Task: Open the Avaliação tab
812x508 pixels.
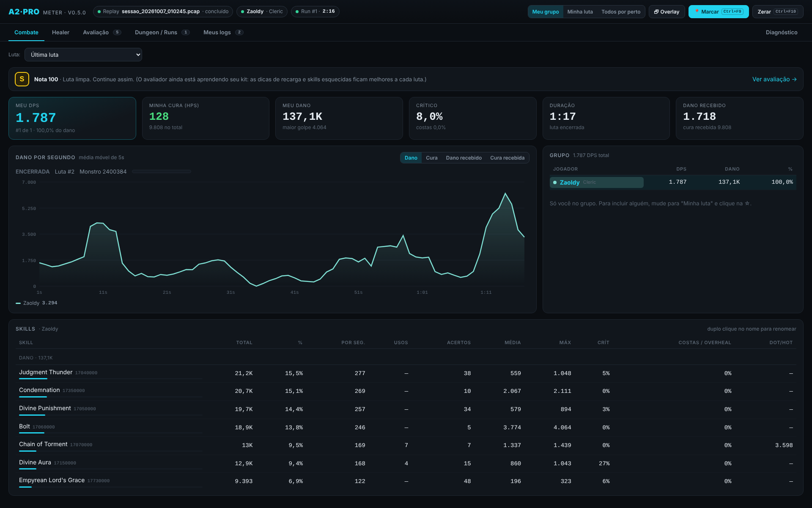Action: (x=102, y=33)
